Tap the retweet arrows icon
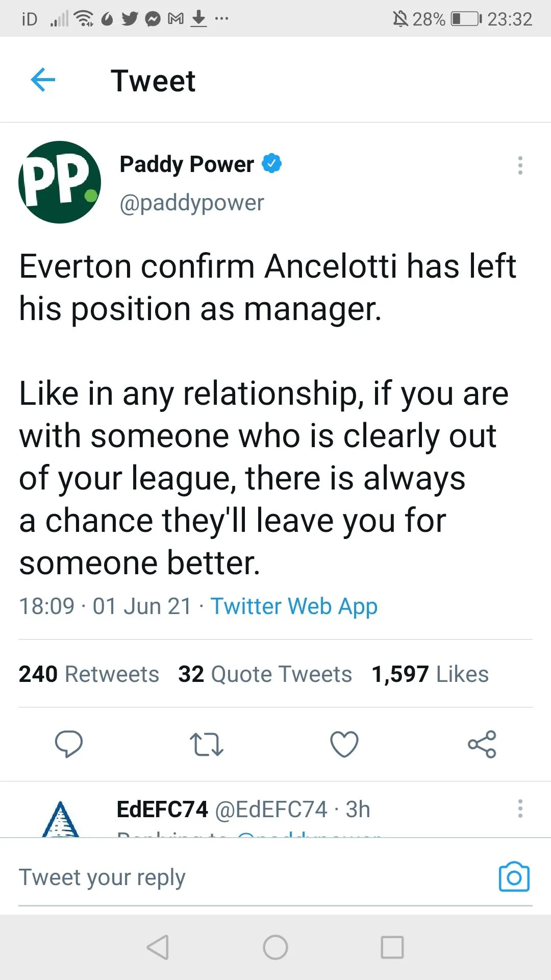This screenshot has width=551, height=980. pos(207,744)
